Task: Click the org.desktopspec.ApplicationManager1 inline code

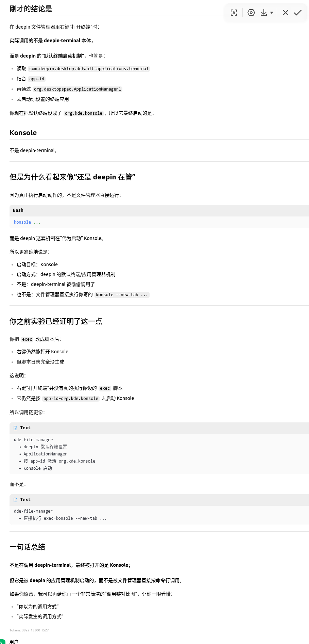Action: tap(78, 89)
